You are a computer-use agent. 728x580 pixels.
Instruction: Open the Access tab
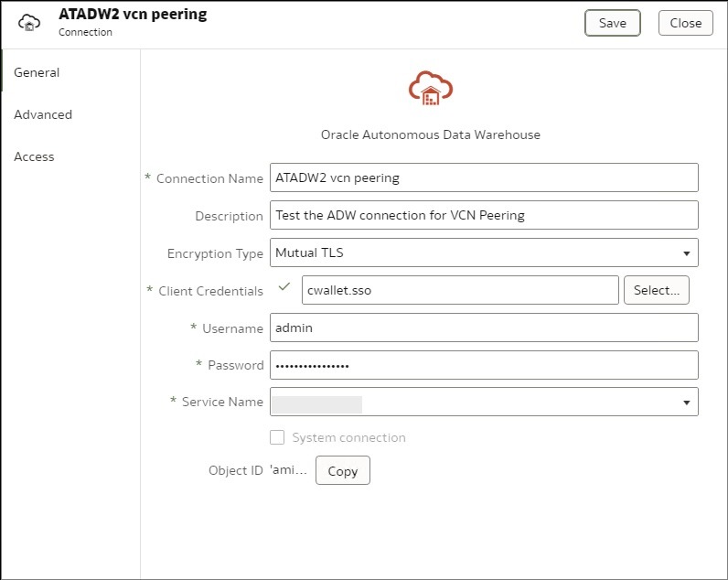(34, 157)
